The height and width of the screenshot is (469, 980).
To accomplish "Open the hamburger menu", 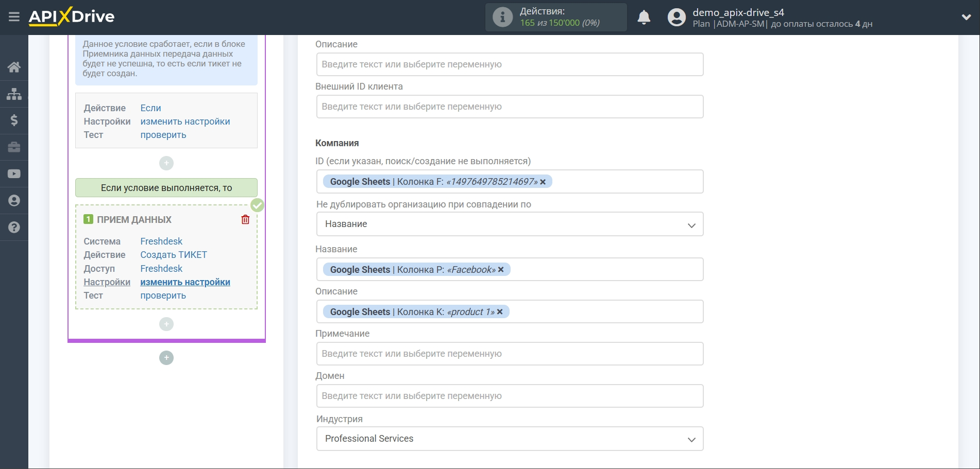I will pos(14,17).
